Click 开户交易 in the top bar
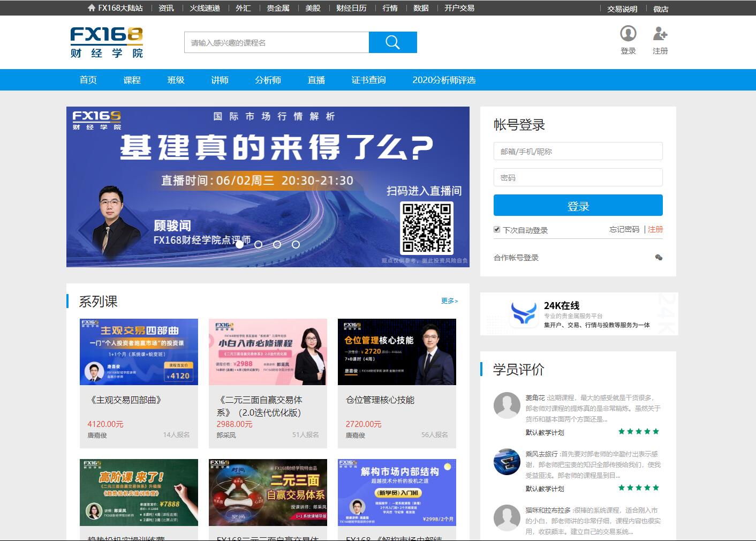Viewport: 756px width, 541px height. (x=459, y=8)
